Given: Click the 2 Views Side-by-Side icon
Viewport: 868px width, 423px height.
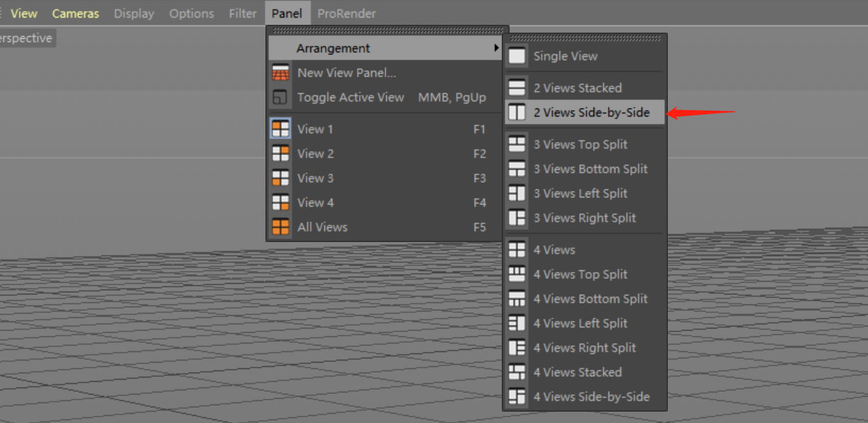Looking at the screenshot, I should click(517, 112).
